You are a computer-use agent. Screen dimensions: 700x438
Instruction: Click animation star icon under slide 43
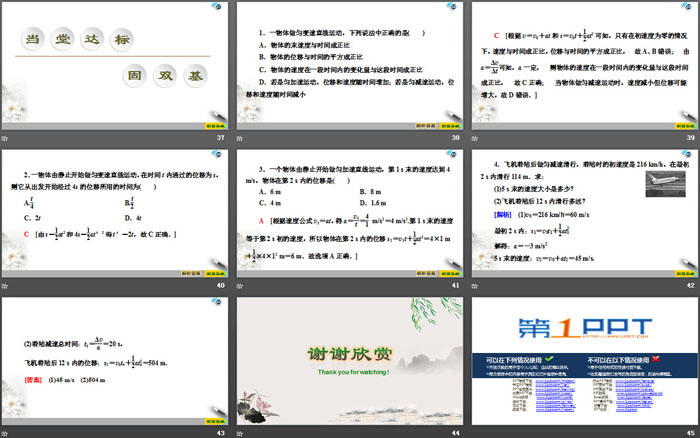[5, 434]
